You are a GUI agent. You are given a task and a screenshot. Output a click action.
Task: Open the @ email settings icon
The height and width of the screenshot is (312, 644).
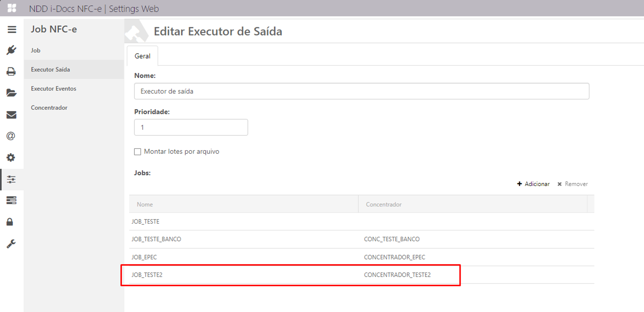(x=11, y=136)
